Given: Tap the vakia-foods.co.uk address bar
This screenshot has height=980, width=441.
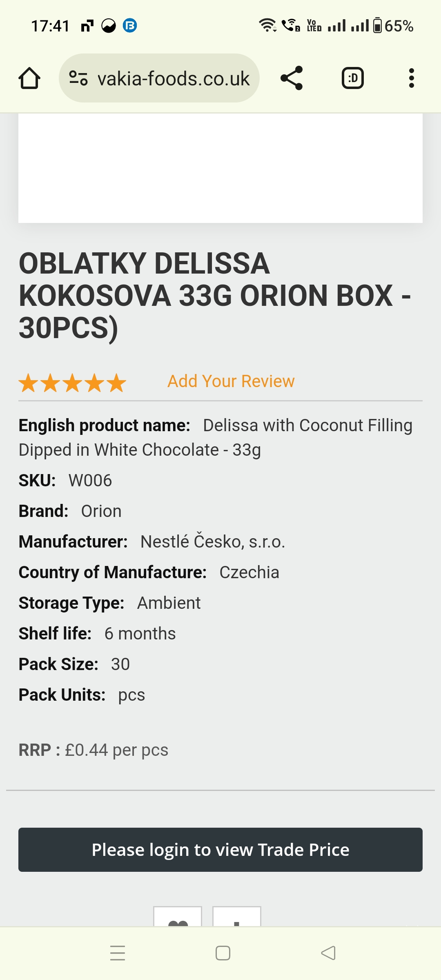Looking at the screenshot, I should tap(159, 78).
